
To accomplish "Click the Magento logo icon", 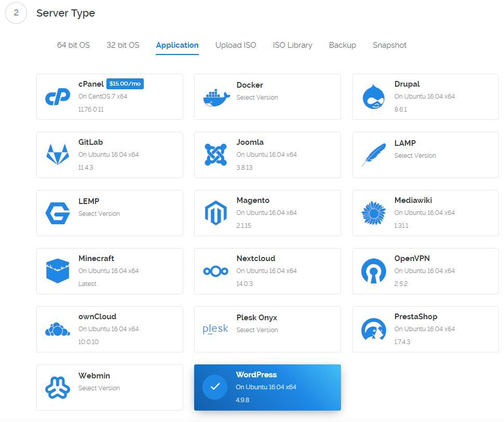I will click(x=216, y=213).
